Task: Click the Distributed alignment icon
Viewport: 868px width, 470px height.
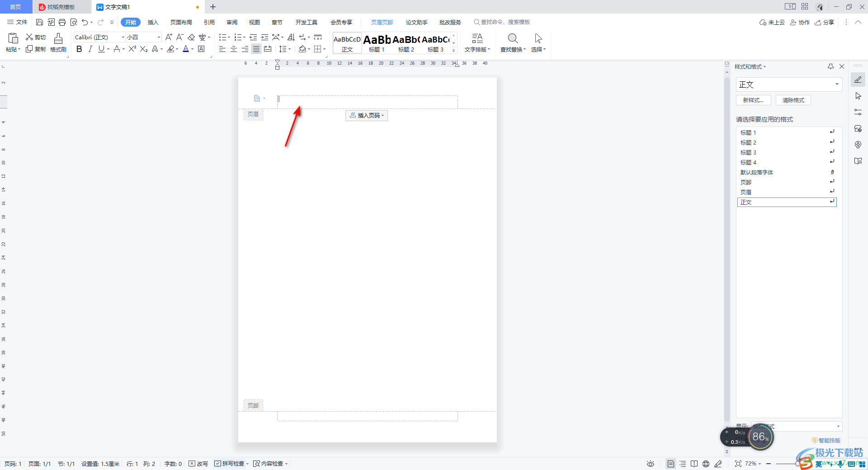Action: tap(268, 49)
